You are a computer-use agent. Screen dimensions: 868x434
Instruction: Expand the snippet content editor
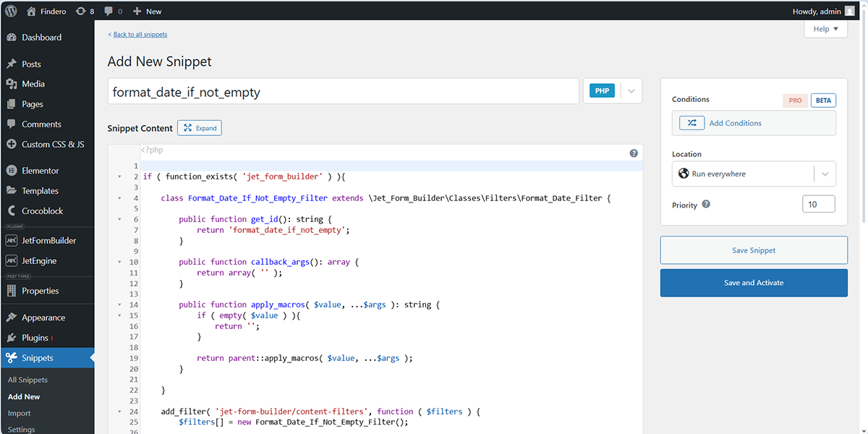[200, 128]
